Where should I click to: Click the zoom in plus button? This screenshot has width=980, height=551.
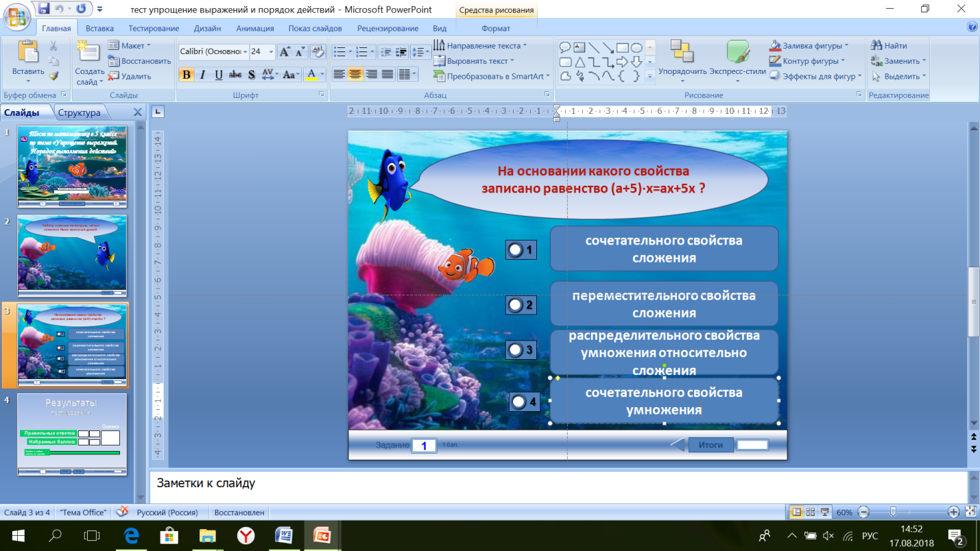(x=953, y=512)
